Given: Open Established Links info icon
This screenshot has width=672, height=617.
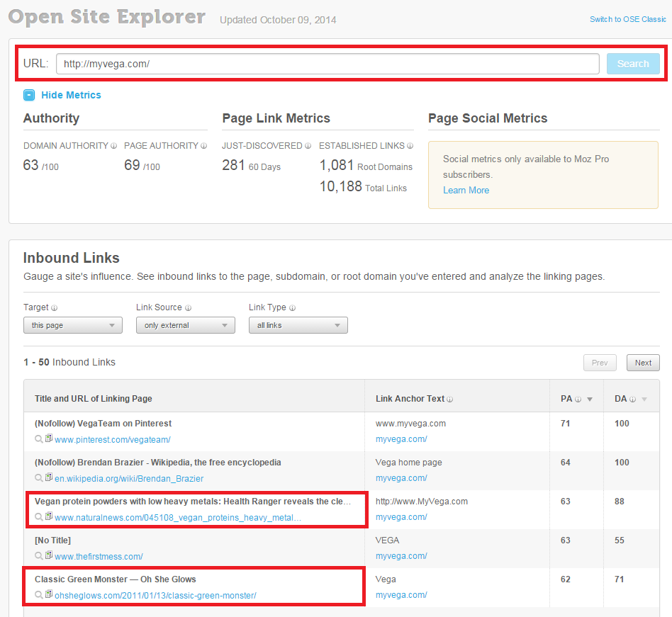Looking at the screenshot, I should coord(410,146).
